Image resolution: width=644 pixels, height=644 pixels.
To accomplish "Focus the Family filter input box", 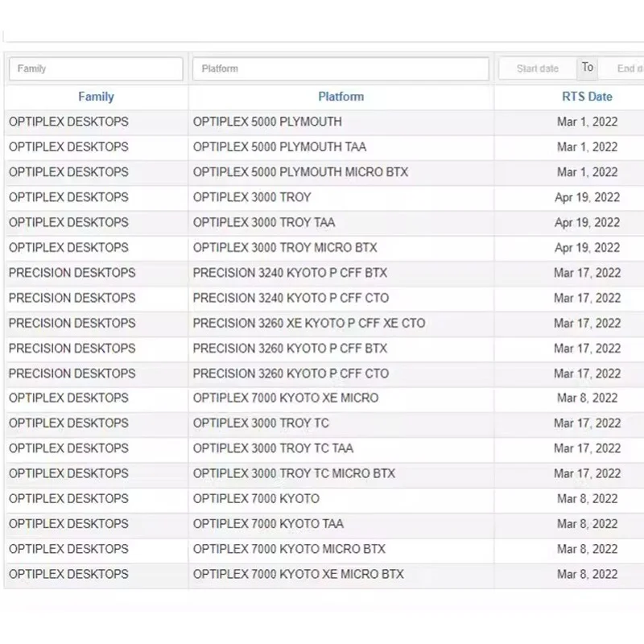I will click(96, 68).
